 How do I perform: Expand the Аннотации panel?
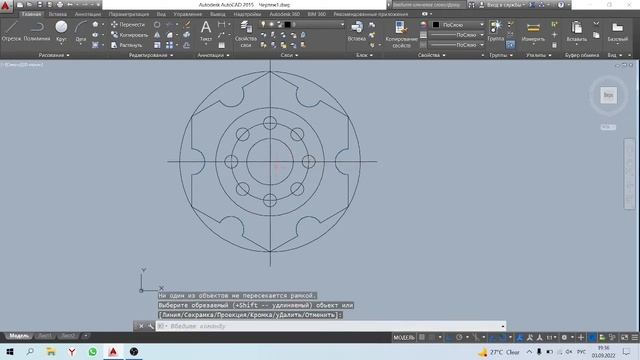point(213,55)
